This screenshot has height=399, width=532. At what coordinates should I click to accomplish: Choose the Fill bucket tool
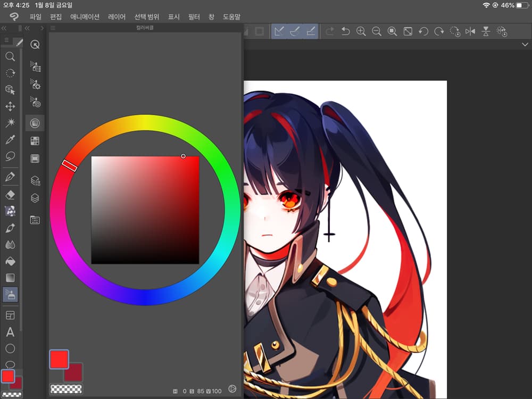tap(10, 261)
